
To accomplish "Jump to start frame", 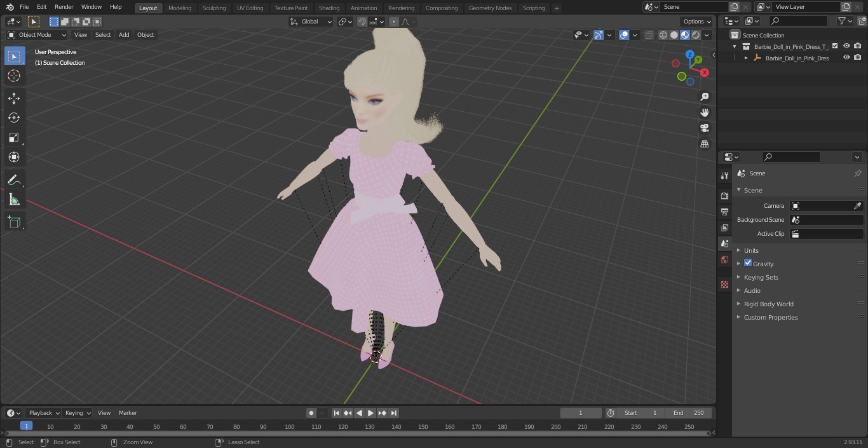I will click(336, 413).
